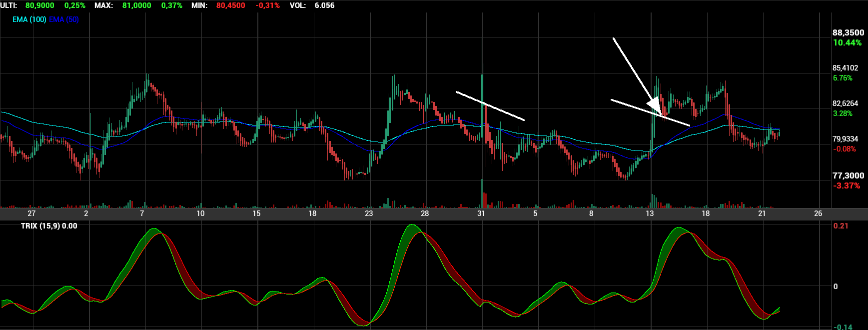The width and height of the screenshot is (868, 330).
Task: Click TRIX axis value 0.21
Action: 841,226
